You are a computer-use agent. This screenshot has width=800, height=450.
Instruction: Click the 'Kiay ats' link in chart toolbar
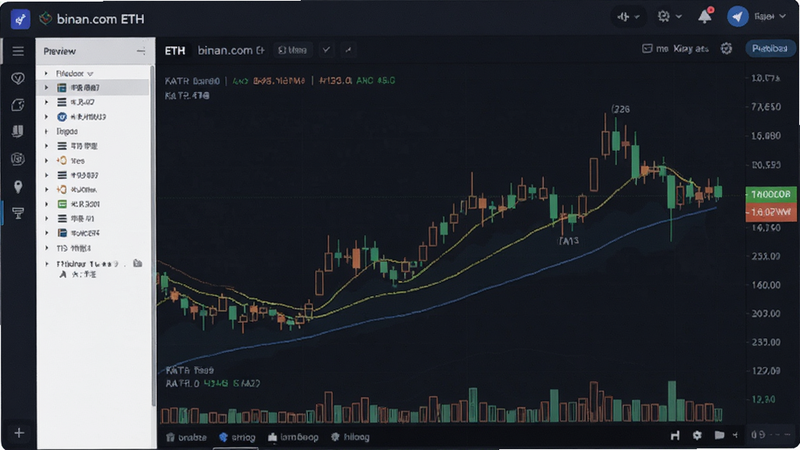(x=691, y=48)
